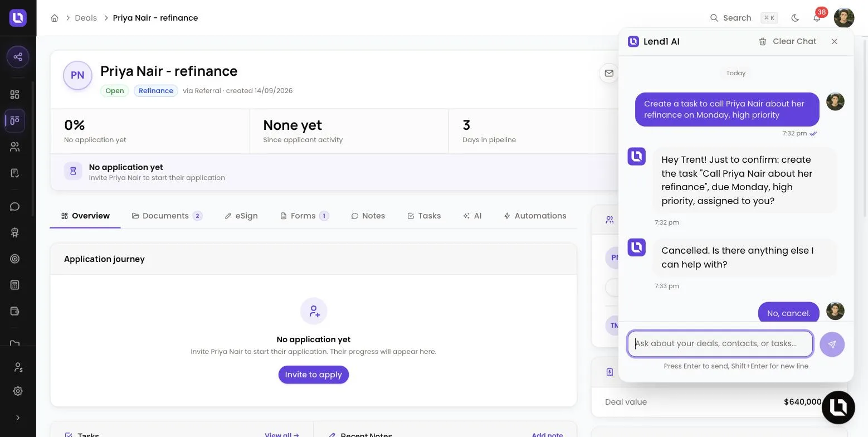Open the Automations tab
868x437 pixels.
535,216
